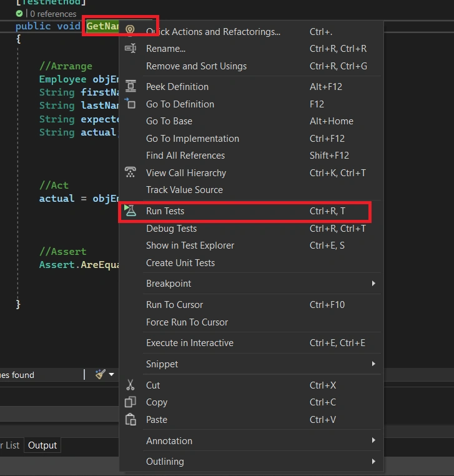Click the //Arrange comment line
Screen dimensions: 454x476
pos(66,66)
